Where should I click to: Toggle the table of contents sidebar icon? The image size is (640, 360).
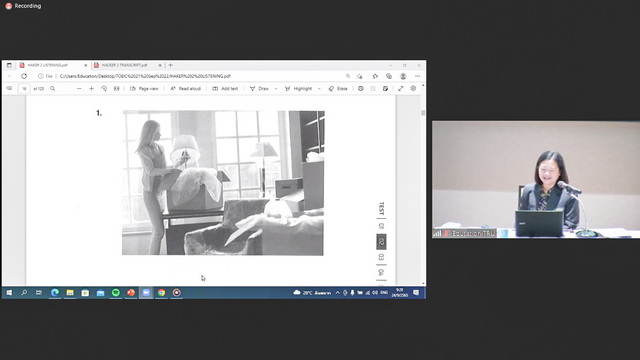click(x=9, y=89)
